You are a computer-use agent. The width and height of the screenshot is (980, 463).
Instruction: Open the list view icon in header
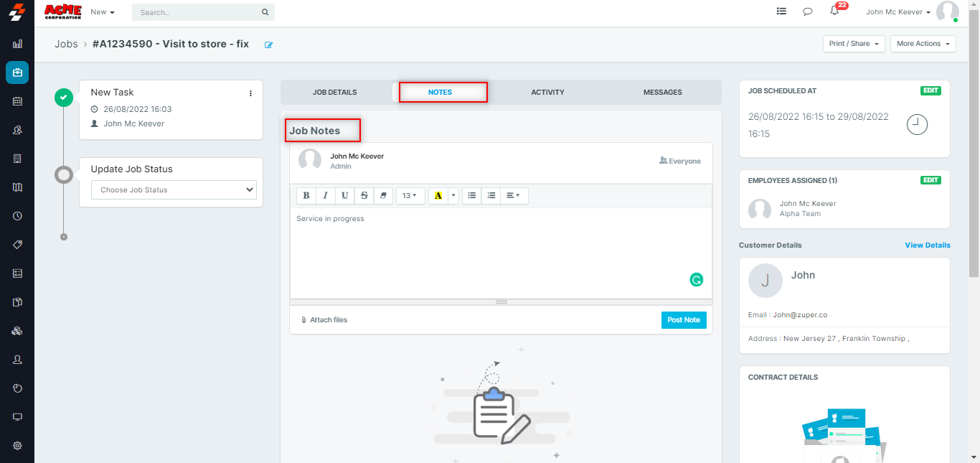click(x=781, y=11)
